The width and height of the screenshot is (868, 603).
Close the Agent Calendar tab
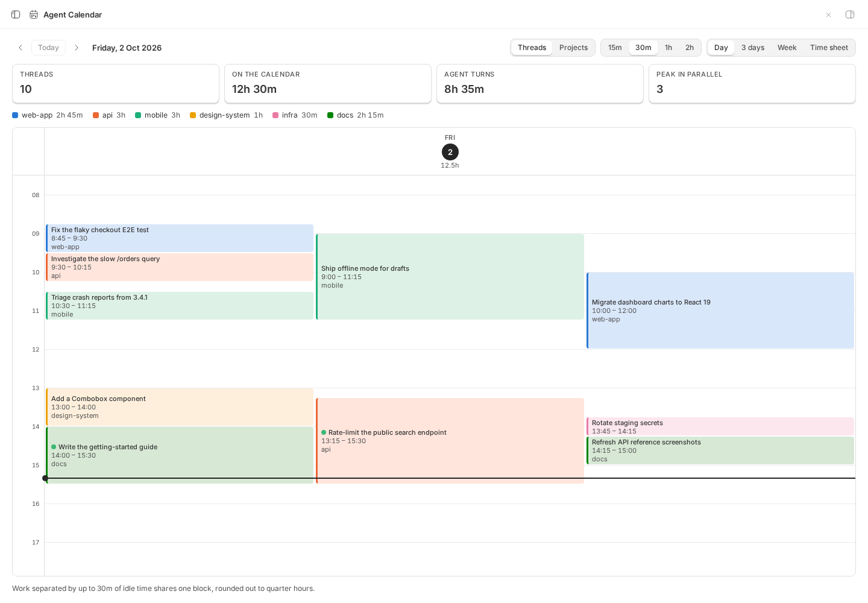coord(829,14)
